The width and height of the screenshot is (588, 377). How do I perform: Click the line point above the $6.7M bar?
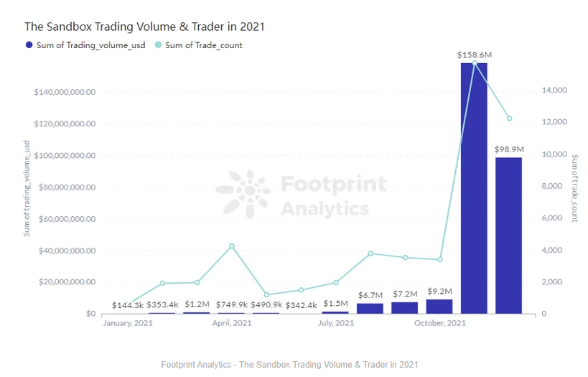pos(370,253)
